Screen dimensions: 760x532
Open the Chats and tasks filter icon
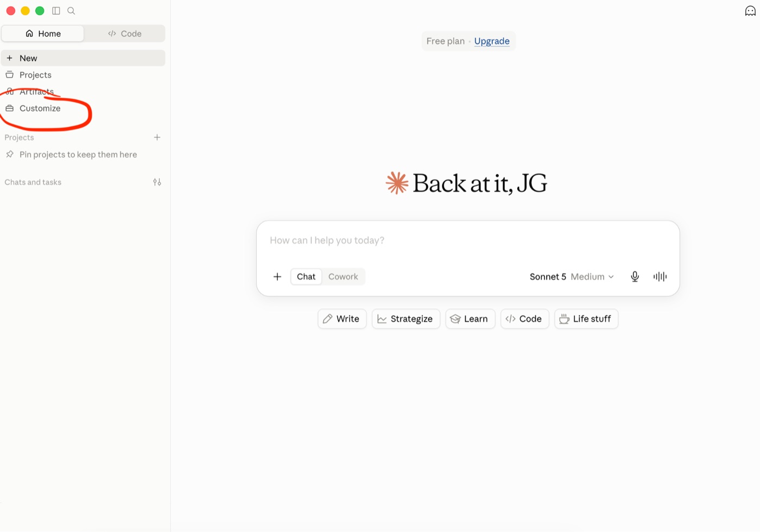pos(157,182)
